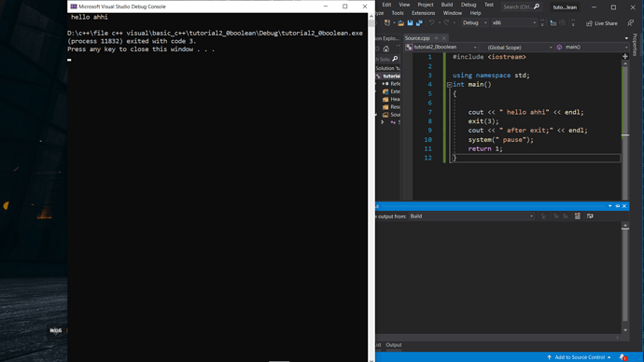Open the Properties side tab
This screenshot has height=362, width=644.
point(635,45)
